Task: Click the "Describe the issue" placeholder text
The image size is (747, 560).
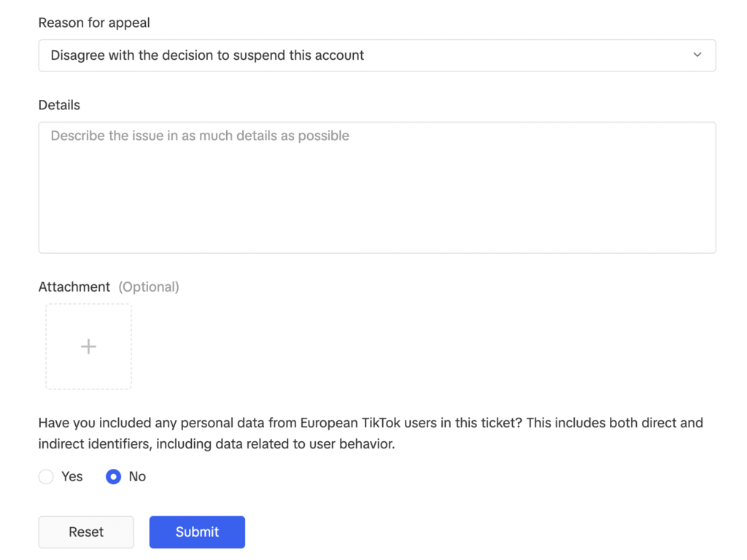Action: 200,136
